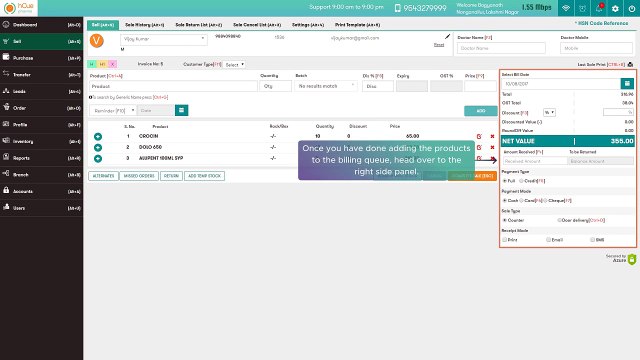The image size is (640, 360).
Task: Open the notification bell icon
Action: coord(599,8)
